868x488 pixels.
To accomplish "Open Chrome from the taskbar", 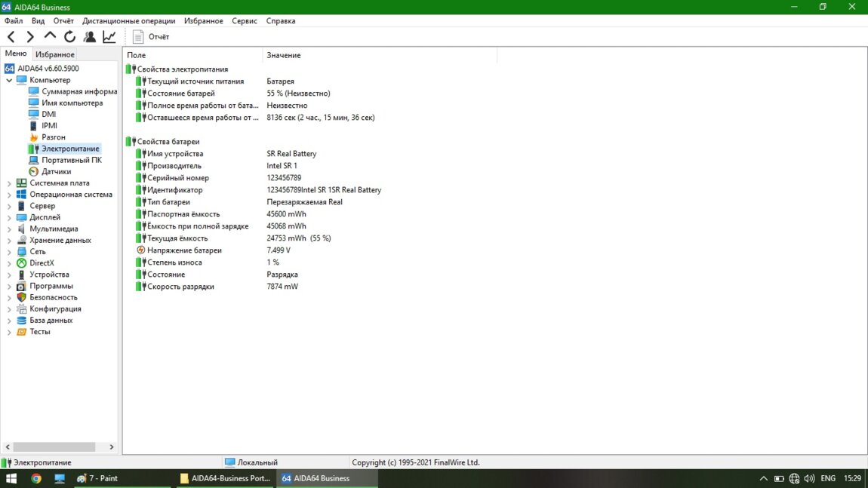I will click(x=35, y=478).
